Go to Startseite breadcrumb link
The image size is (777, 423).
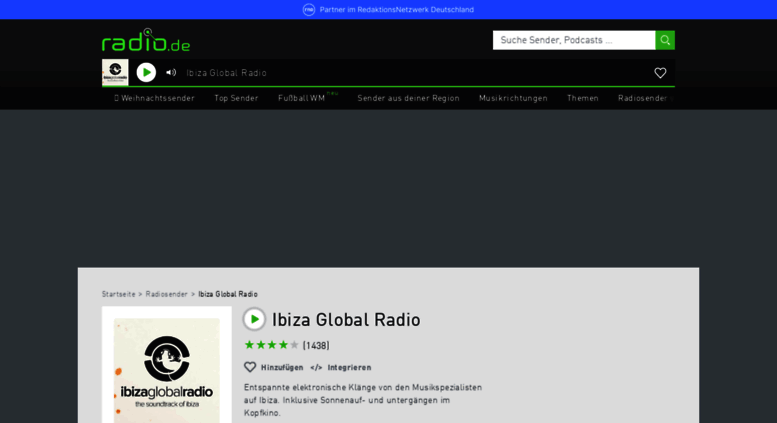(118, 294)
